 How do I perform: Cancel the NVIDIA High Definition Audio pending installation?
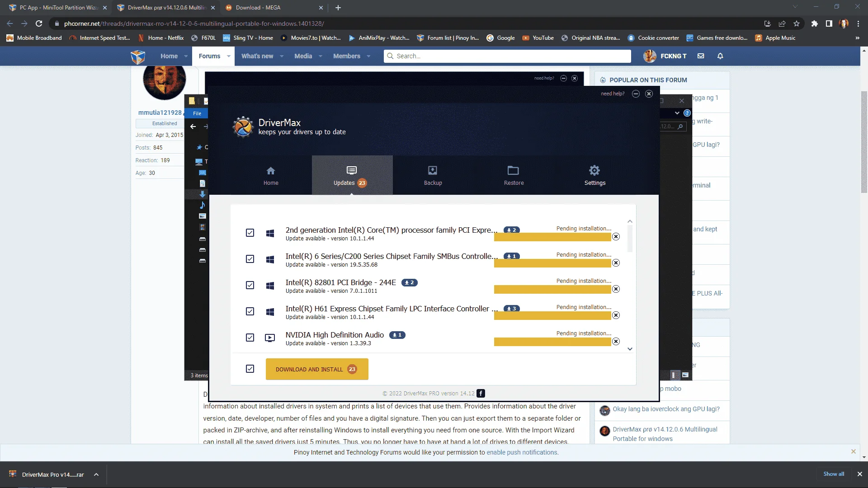point(616,342)
